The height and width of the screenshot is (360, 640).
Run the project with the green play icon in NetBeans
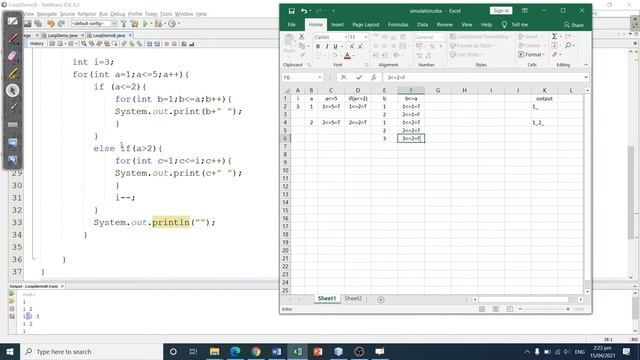tap(145, 24)
